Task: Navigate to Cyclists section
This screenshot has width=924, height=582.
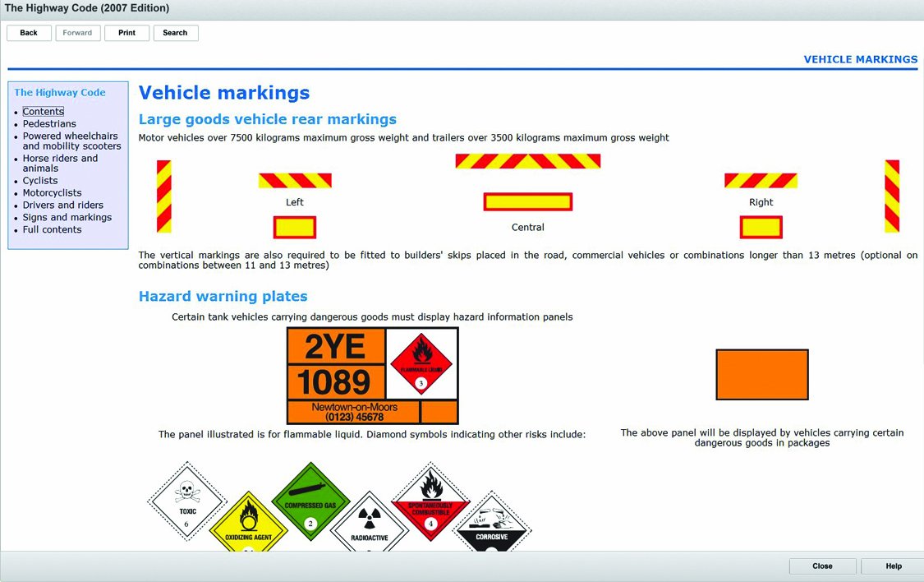Action: tap(40, 181)
